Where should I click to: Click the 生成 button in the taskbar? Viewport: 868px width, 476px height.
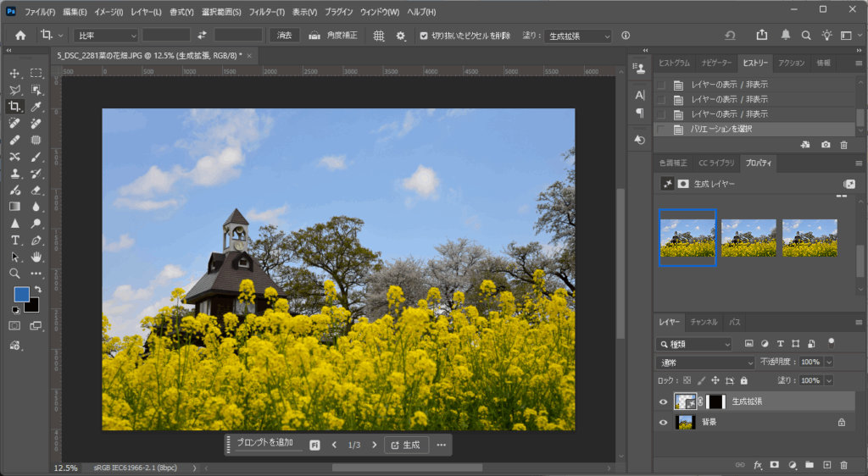coord(405,445)
